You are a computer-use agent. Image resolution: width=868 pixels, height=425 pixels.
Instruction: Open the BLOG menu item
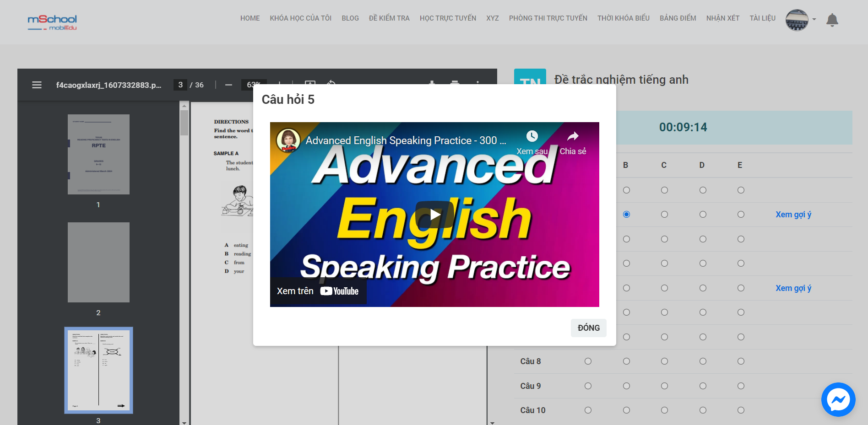coord(350,18)
